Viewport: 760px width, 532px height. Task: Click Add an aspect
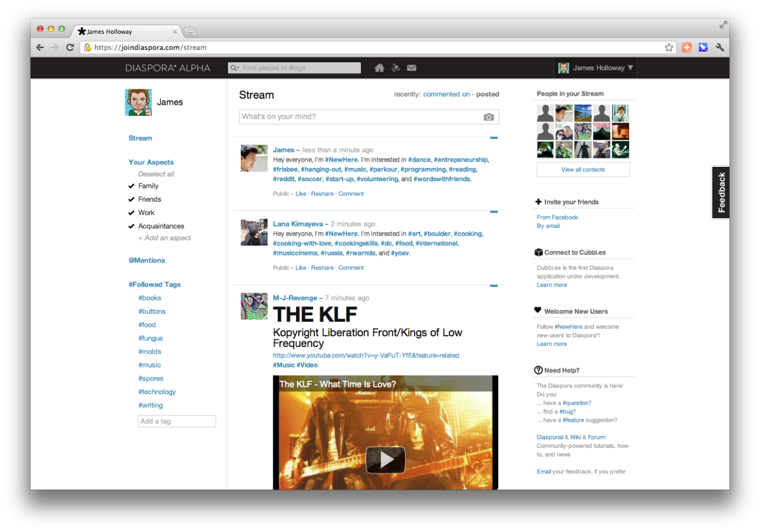coord(165,238)
